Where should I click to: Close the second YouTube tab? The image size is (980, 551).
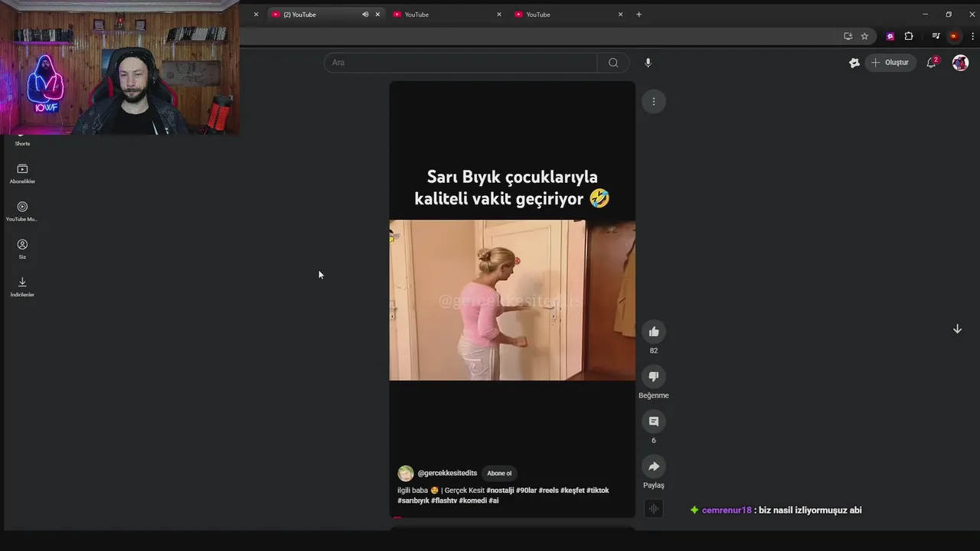499,15
